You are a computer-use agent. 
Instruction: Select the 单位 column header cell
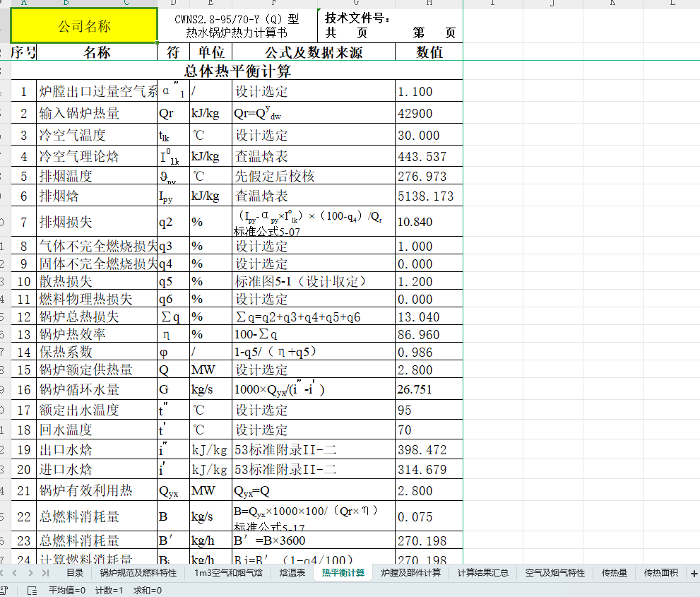point(211,52)
